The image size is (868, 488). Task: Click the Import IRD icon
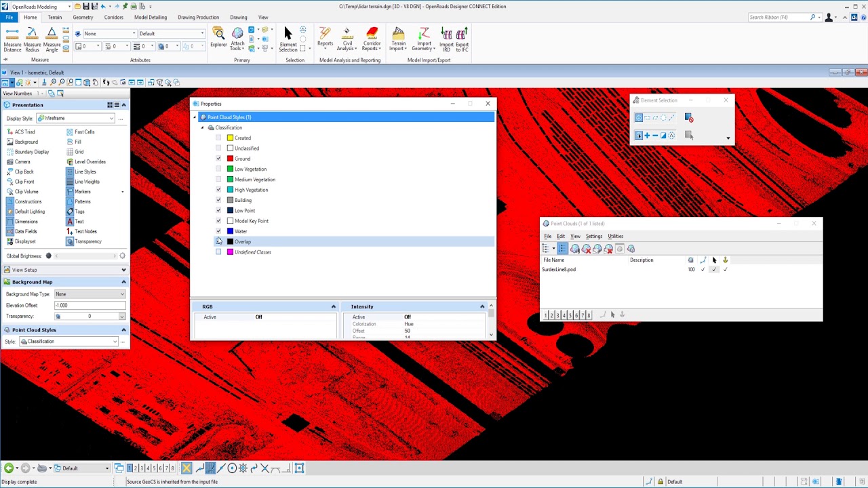click(x=446, y=39)
